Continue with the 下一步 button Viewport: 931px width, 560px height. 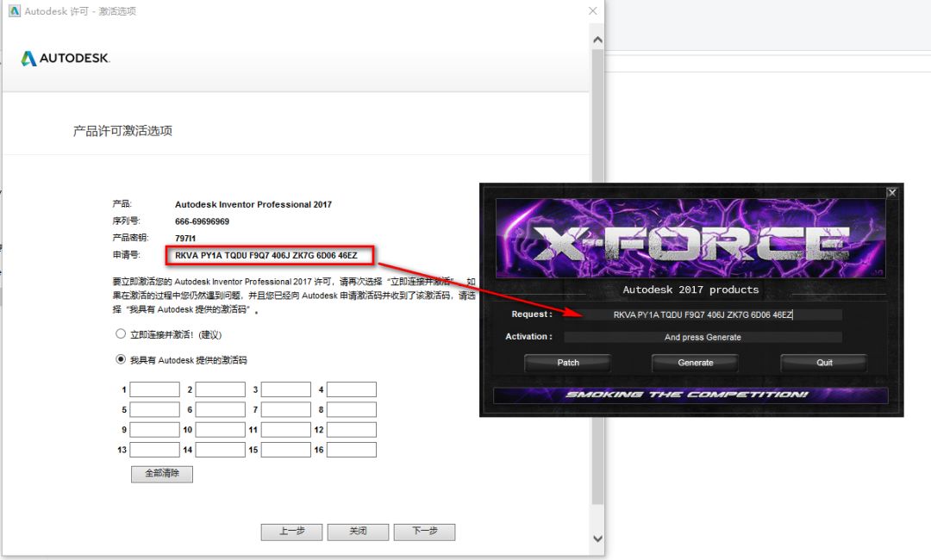(424, 532)
